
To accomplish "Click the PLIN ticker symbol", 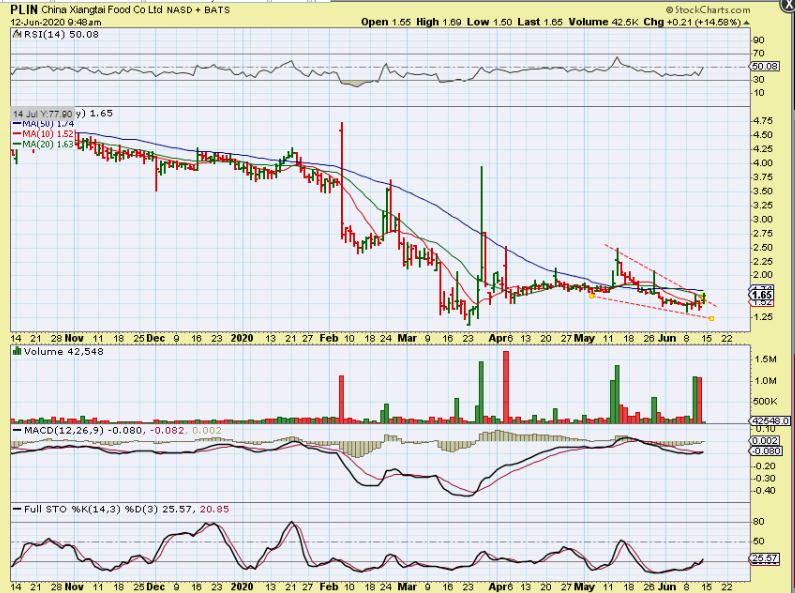I will point(24,10).
